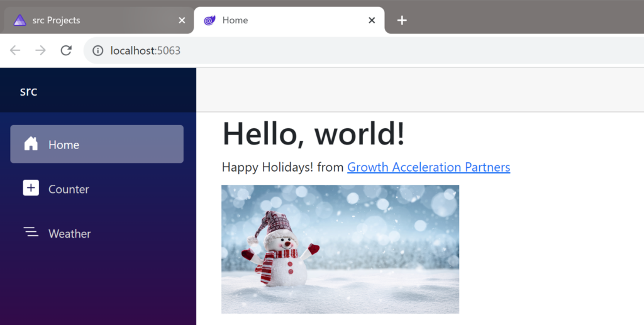Image resolution: width=644 pixels, height=325 pixels.
Task: Navigate to the Counter page label
Action: 69,189
